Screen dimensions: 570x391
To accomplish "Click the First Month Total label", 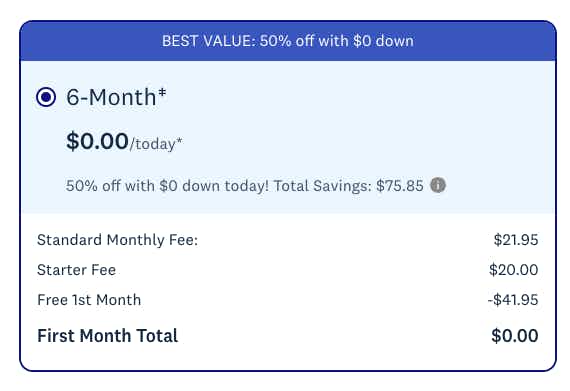I will coord(108,335).
